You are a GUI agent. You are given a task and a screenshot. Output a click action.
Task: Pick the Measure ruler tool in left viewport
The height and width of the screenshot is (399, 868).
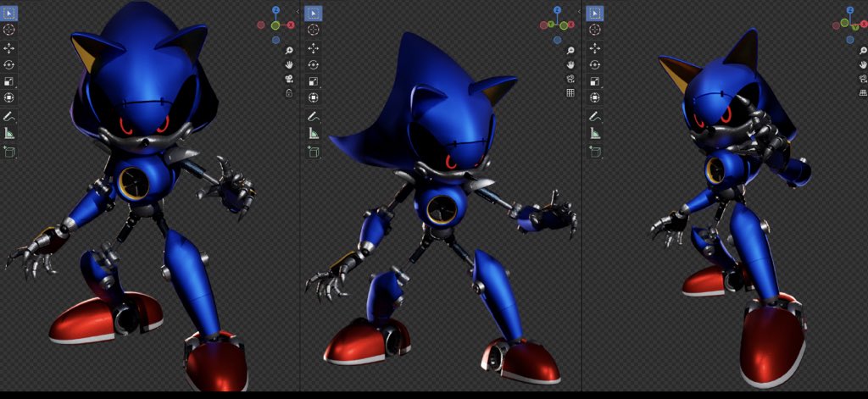8,133
